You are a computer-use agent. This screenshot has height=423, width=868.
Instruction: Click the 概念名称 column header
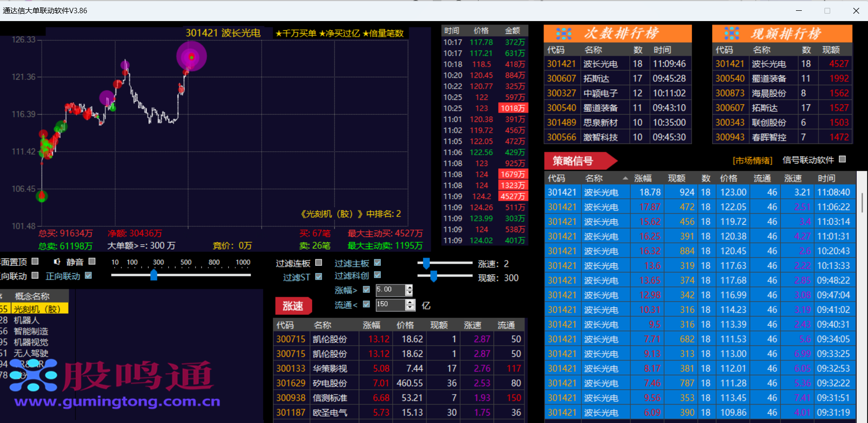pos(32,296)
